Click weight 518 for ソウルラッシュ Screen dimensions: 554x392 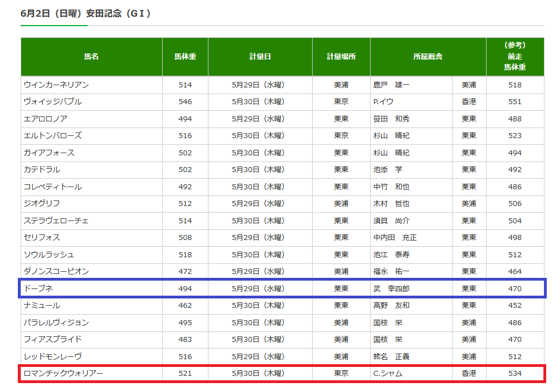pyautogui.click(x=185, y=255)
